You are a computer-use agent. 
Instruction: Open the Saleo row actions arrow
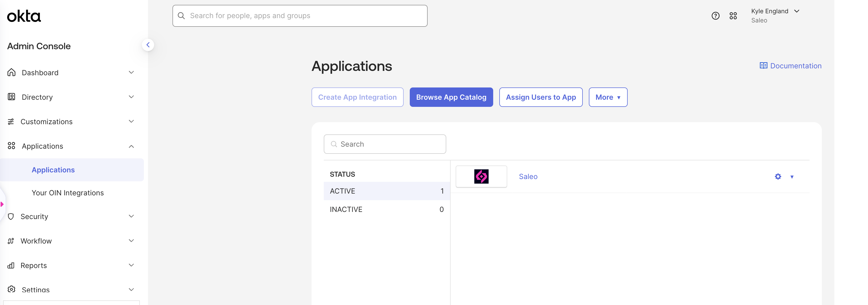tap(792, 177)
